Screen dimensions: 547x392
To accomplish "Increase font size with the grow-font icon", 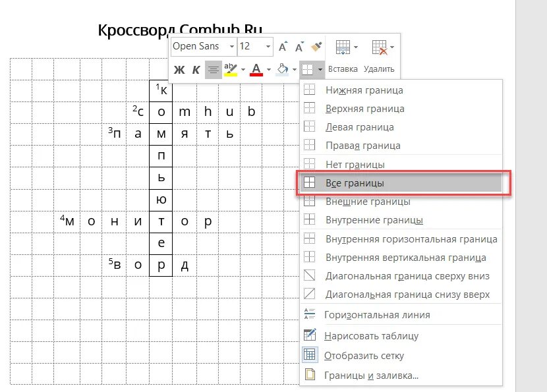I will [x=283, y=46].
